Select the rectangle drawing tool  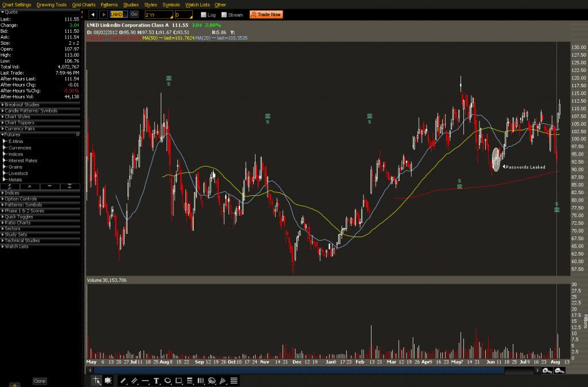[179, 381]
